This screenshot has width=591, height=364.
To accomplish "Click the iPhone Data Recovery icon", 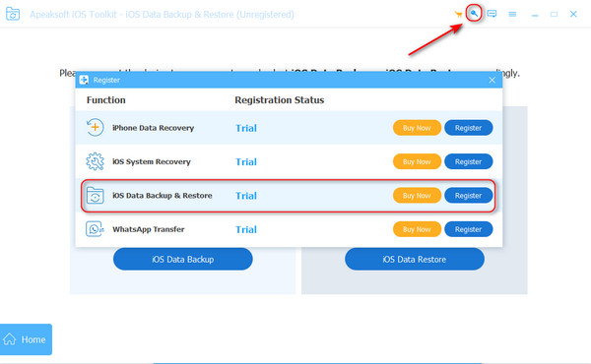I will click(95, 127).
